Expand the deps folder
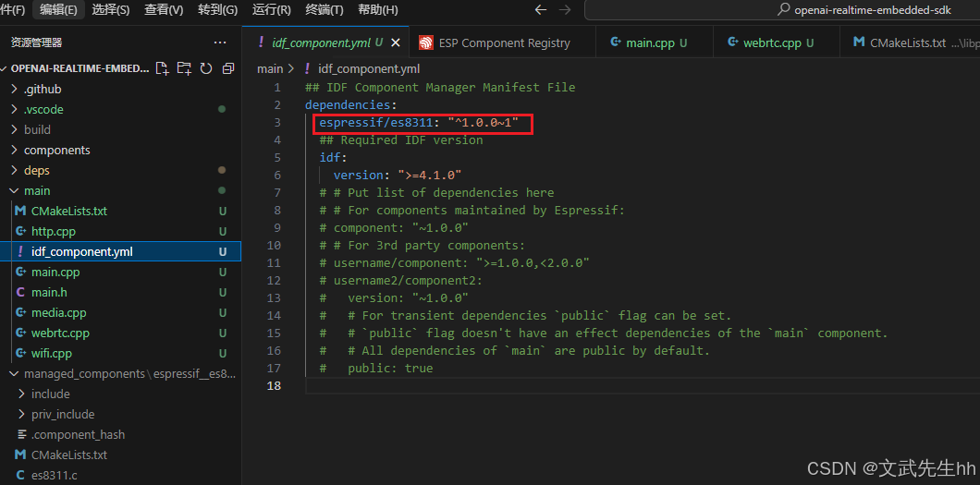The width and height of the screenshot is (980, 485). point(15,170)
